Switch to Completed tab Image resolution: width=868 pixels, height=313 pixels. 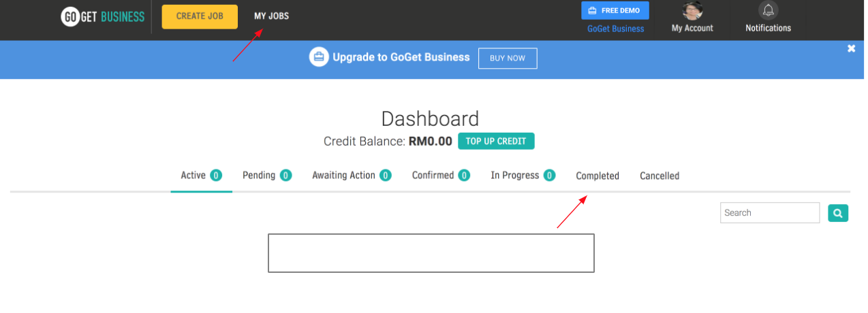coord(598,176)
